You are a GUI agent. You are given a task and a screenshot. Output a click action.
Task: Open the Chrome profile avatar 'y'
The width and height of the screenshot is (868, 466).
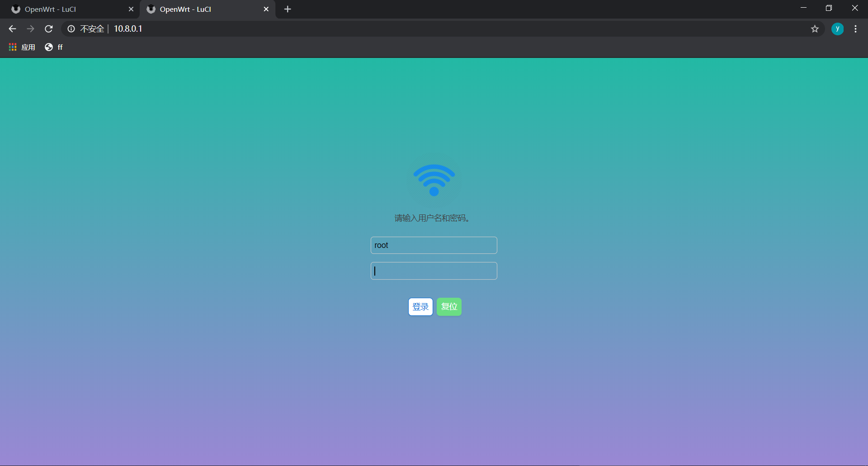pyautogui.click(x=837, y=29)
